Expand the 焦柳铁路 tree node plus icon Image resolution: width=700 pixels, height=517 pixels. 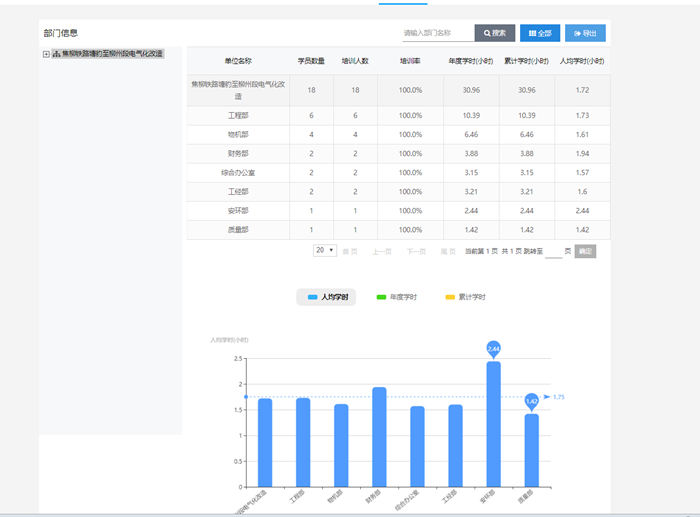tap(46, 54)
